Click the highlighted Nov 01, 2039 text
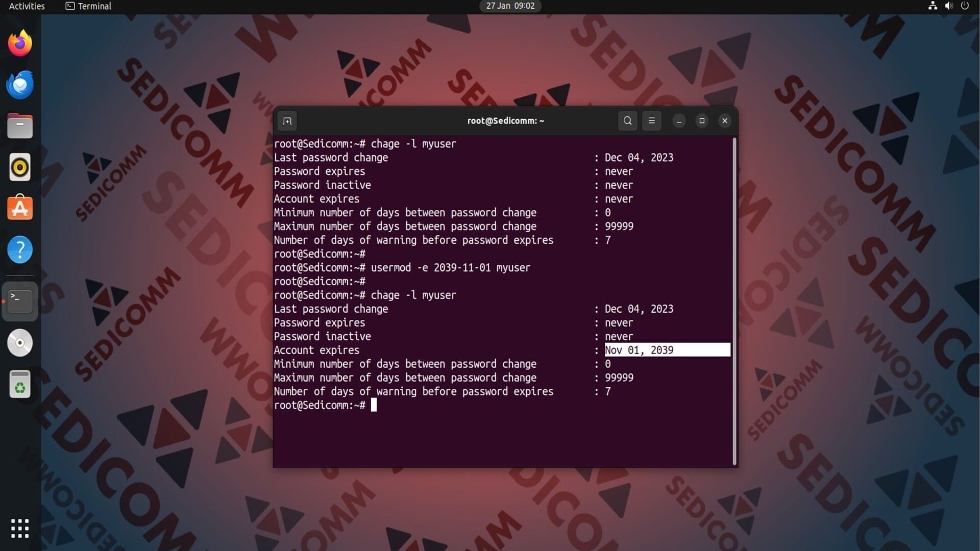The image size is (980, 551). (639, 350)
